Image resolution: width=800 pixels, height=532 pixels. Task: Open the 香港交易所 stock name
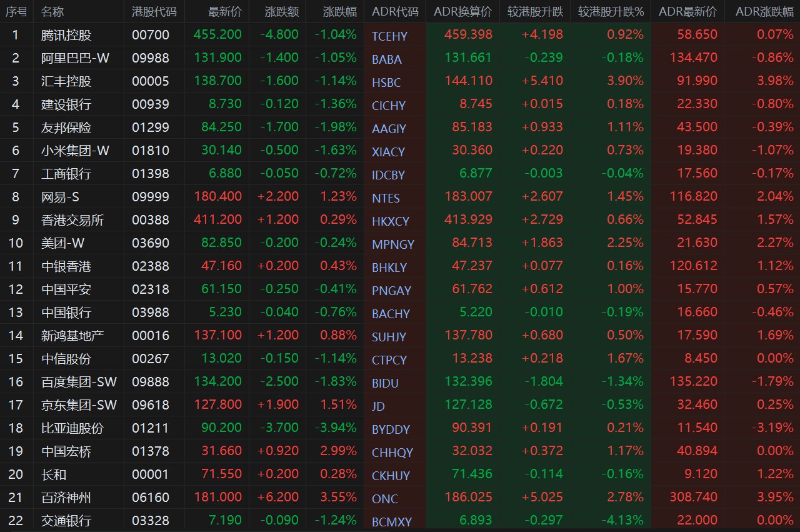tap(72, 220)
